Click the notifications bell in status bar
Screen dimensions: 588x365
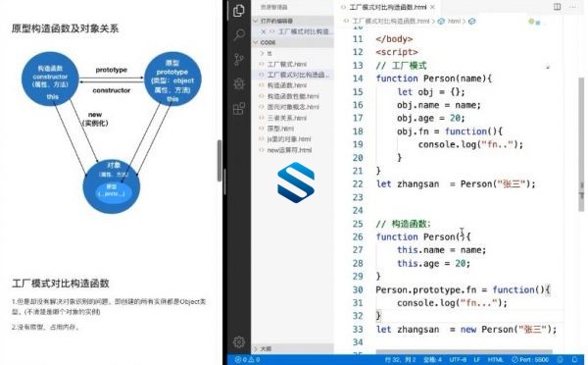574,359
